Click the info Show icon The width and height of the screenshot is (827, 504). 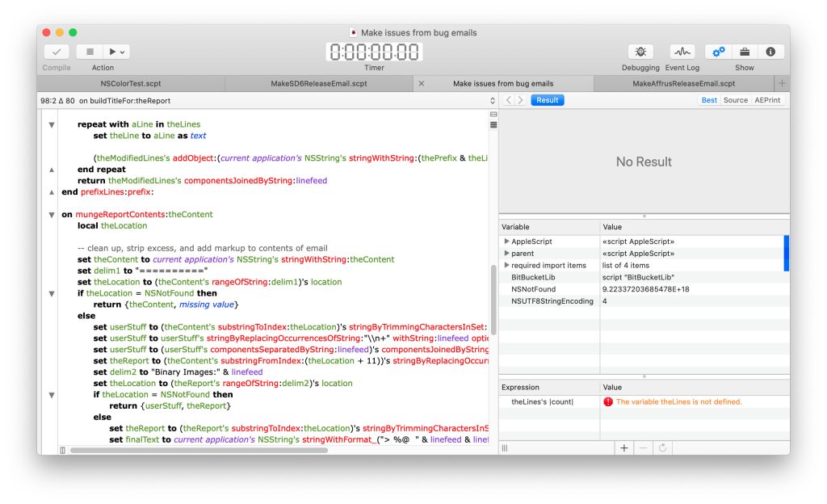(770, 52)
